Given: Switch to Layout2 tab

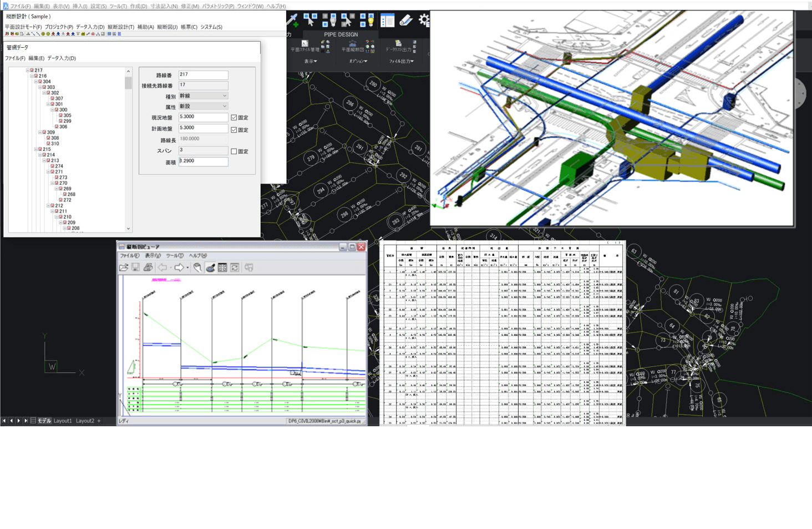Looking at the screenshot, I should pos(85,421).
